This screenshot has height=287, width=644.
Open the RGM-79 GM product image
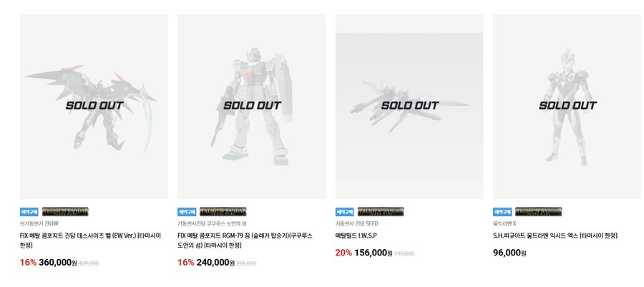coord(251,107)
